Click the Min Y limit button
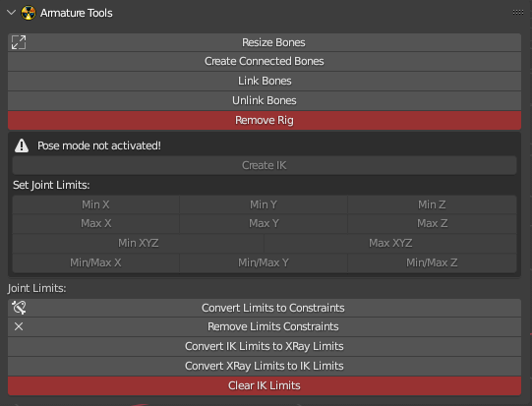 coord(264,204)
